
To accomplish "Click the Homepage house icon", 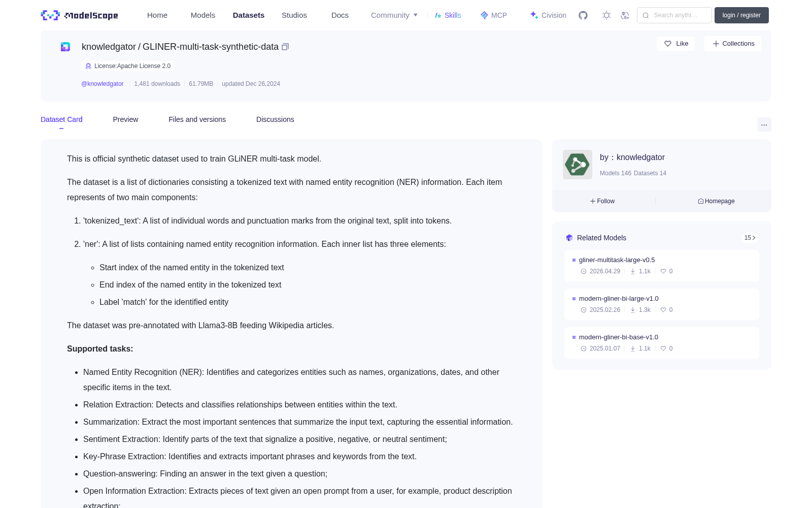I will pyautogui.click(x=701, y=201).
